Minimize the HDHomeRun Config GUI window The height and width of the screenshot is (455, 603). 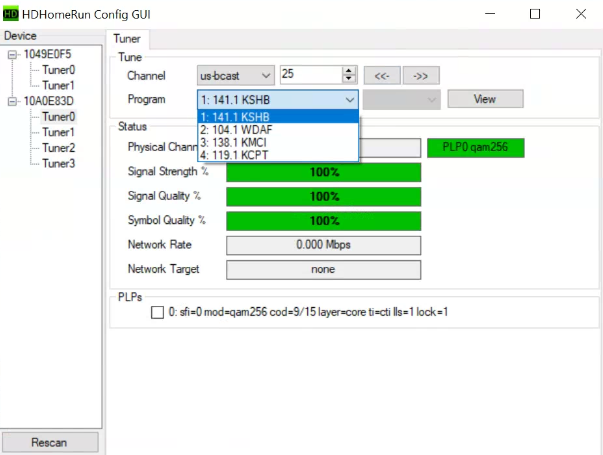[x=490, y=14]
